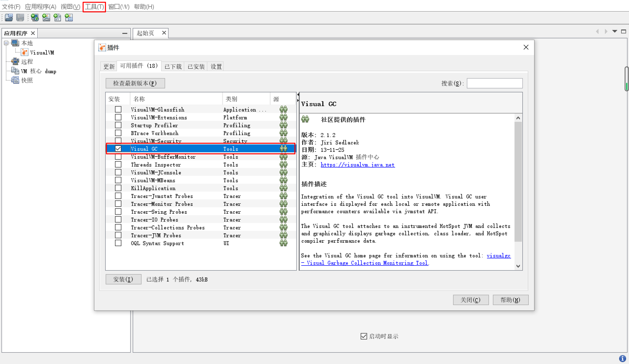Click the scroll-right tabs arrow at top right

606,31
